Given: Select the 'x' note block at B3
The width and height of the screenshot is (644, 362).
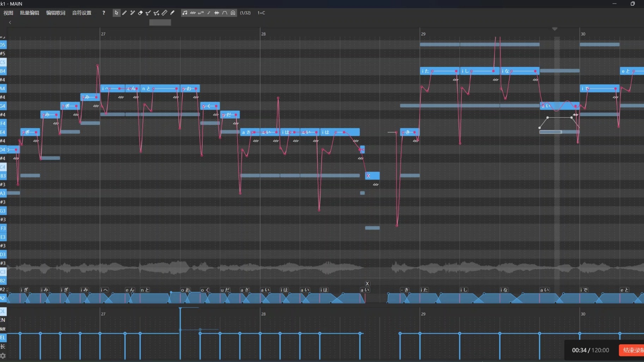Looking at the screenshot, I should click(x=372, y=176).
